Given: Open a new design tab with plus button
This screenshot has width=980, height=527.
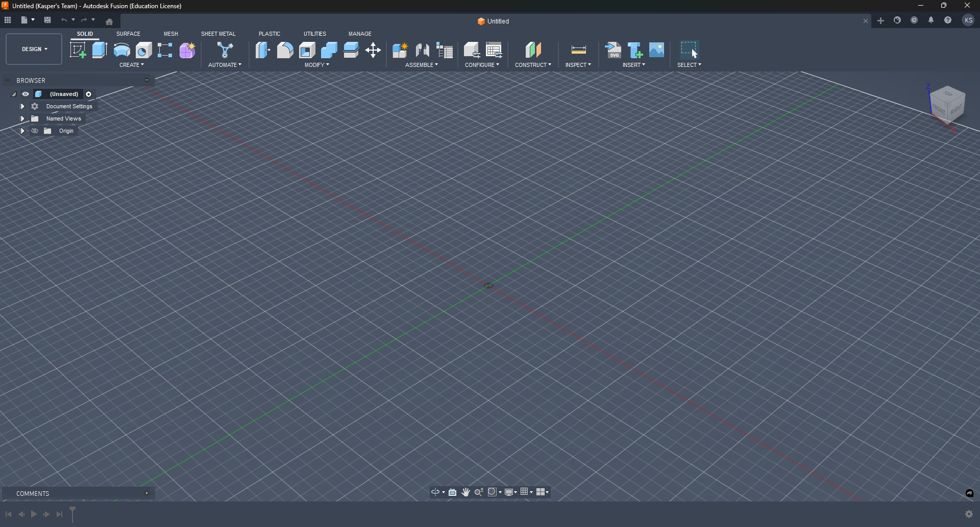Looking at the screenshot, I should 881,20.
